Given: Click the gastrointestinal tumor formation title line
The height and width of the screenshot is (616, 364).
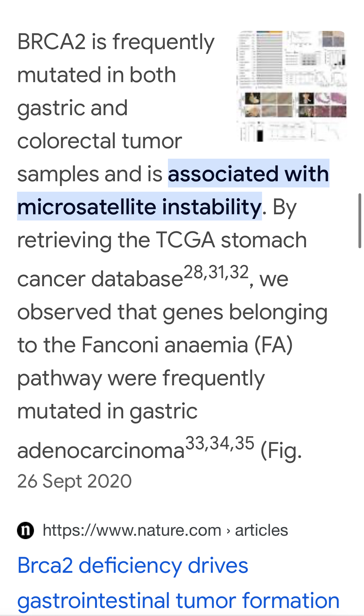Looking at the screenshot, I should [178, 601].
